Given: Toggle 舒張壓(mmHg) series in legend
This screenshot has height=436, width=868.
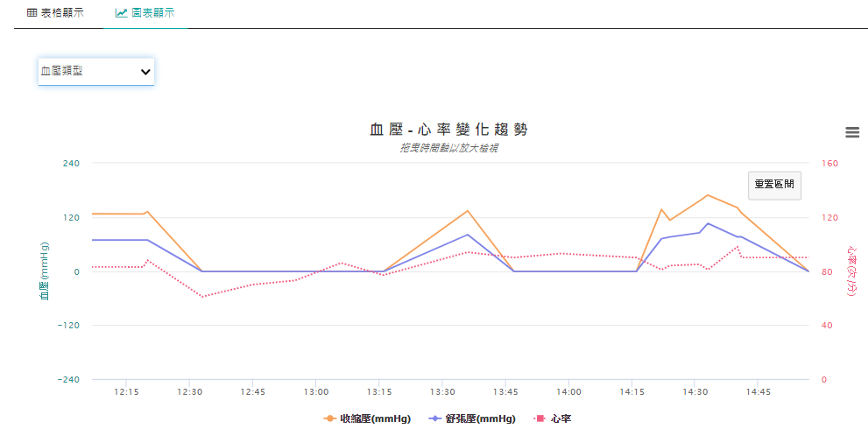Looking at the screenshot, I should tap(471, 418).
